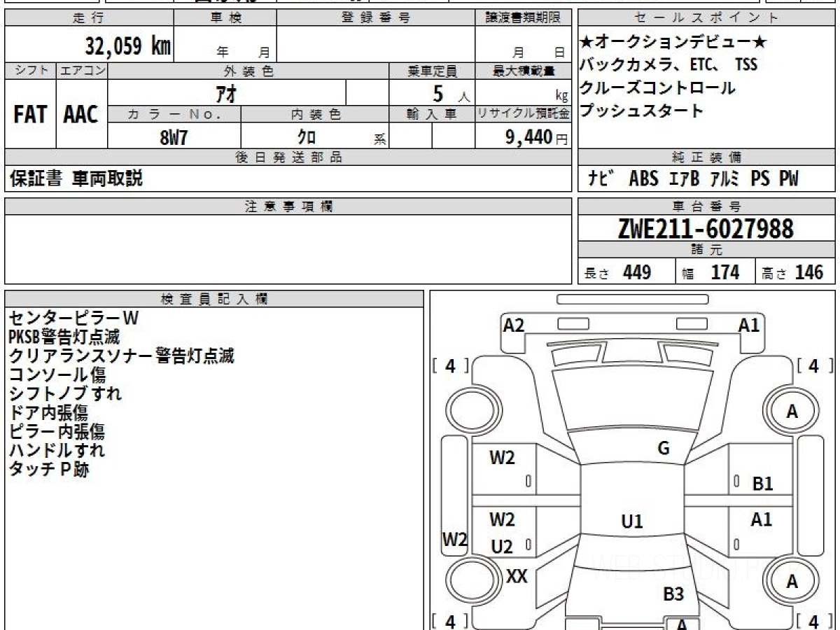This screenshot has width=840, height=630.
Task: Click the B3 mark on the diagram
Action: coord(673,594)
